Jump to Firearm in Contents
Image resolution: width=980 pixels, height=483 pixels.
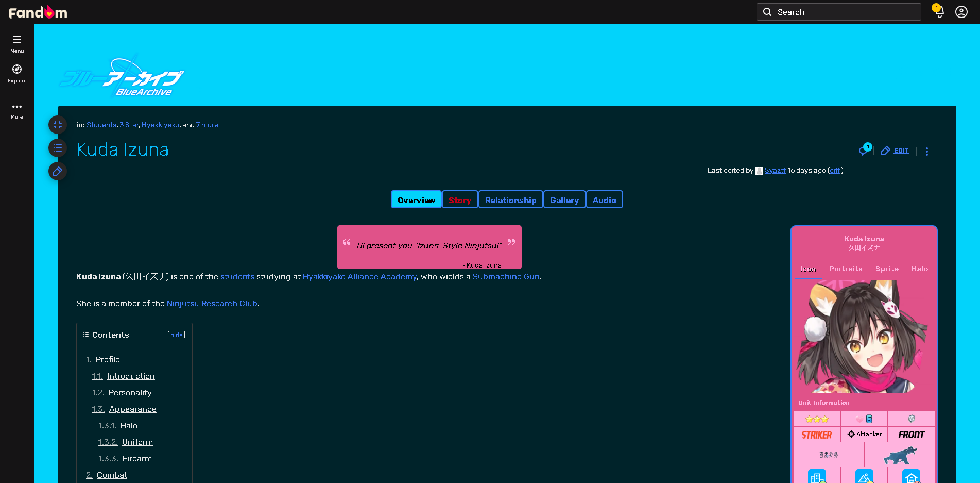(x=137, y=459)
